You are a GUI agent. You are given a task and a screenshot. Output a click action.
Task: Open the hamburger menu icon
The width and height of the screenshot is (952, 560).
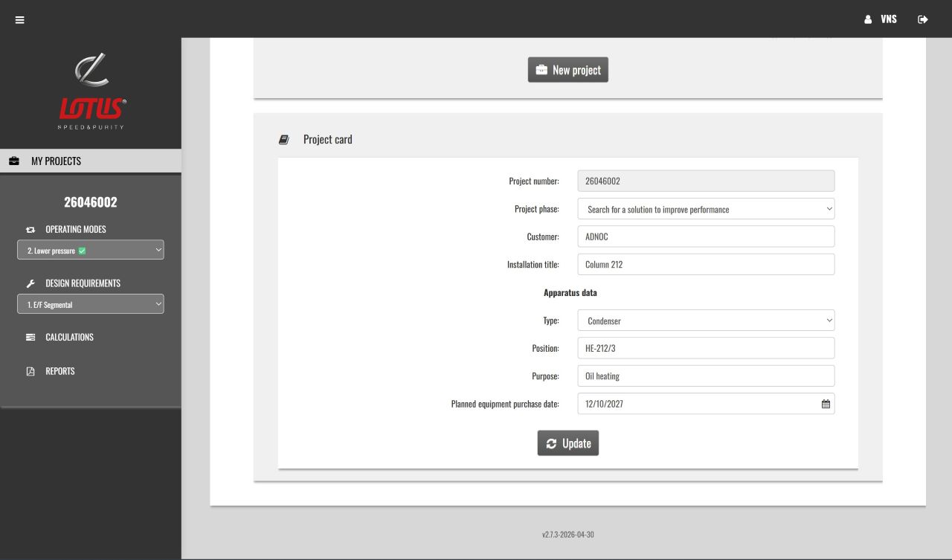(x=20, y=20)
